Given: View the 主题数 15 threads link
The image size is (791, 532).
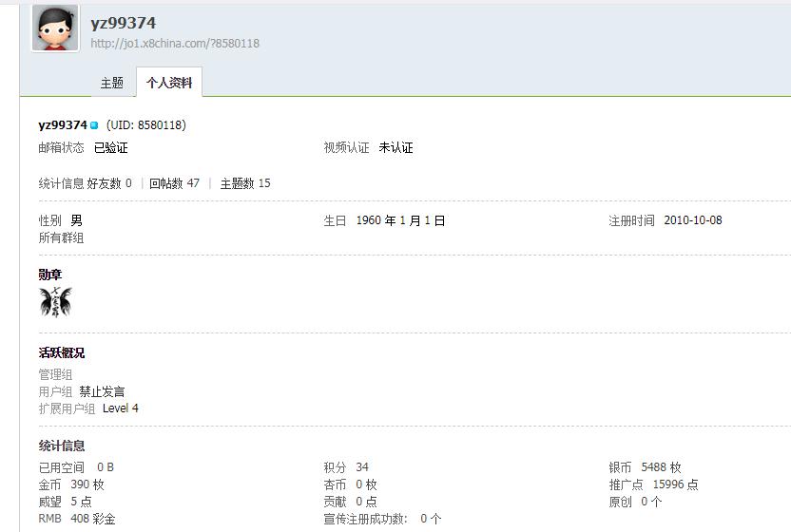Looking at the screenshot, I should pos(245,183).
